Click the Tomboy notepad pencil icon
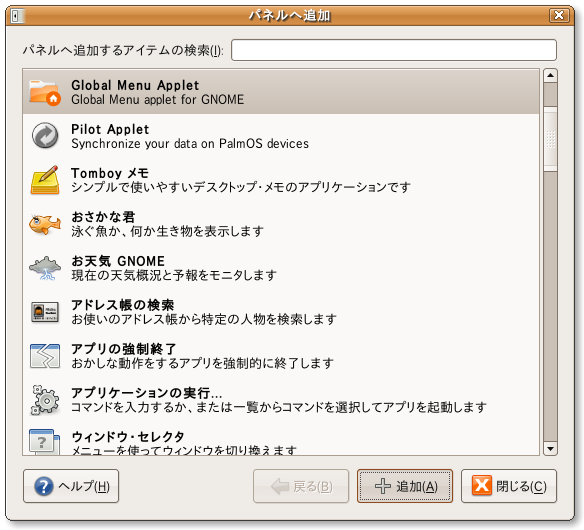The width and height of the screenshot is (584, 530). point(45,180)
